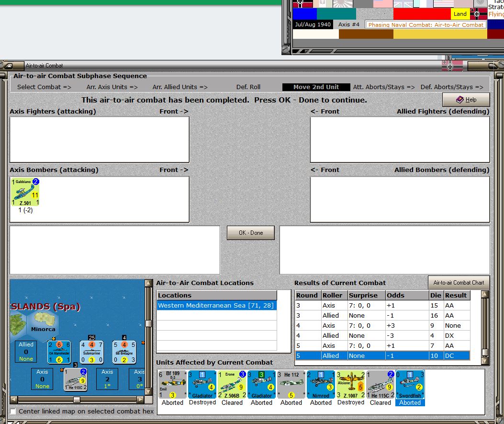Click the yellow Land indicator
The height and width of the screenshot is (424, 504).
pyautogui.click(x=460, y=14)
